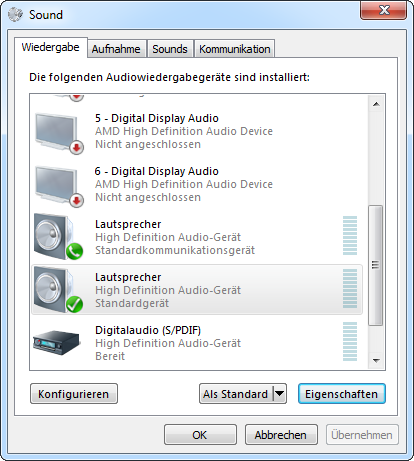This screenshot has width=414, height=461.
Task: Open Eigenschaften for the selected device
Action: [342, 394]
